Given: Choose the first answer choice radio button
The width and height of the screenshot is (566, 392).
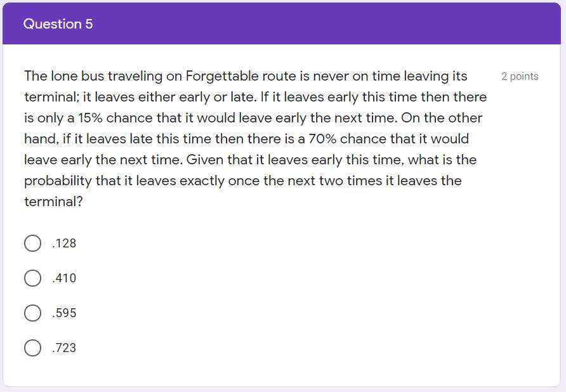Looking at the screenshot, I should pos(32,243).
